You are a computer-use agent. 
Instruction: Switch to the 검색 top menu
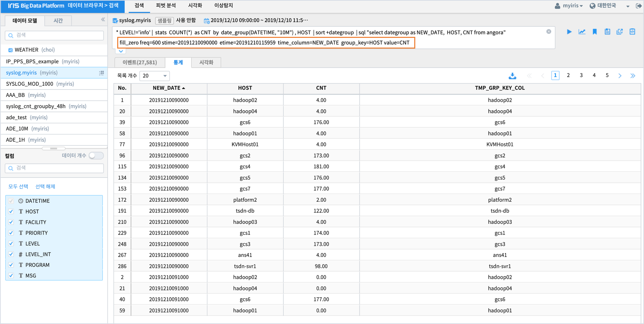click(x=139, y=6)
